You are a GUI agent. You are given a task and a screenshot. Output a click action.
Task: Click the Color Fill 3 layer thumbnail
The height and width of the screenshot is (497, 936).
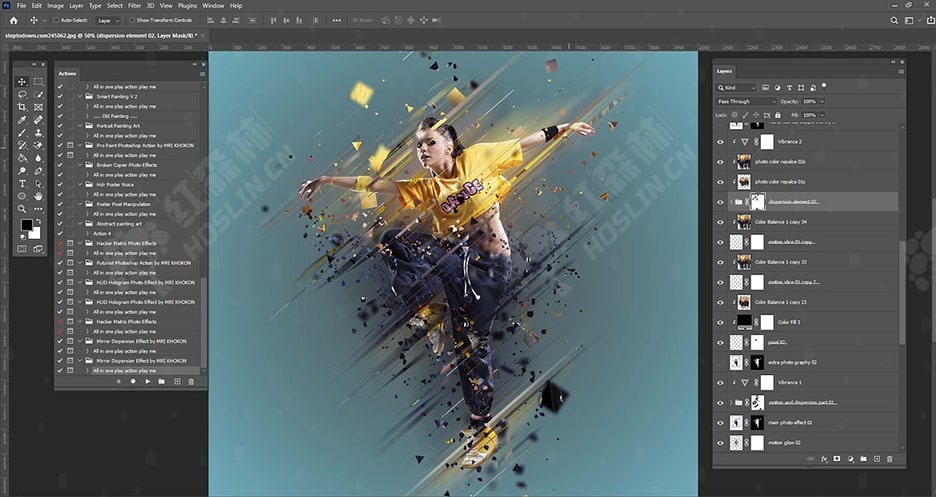[744, 322]
